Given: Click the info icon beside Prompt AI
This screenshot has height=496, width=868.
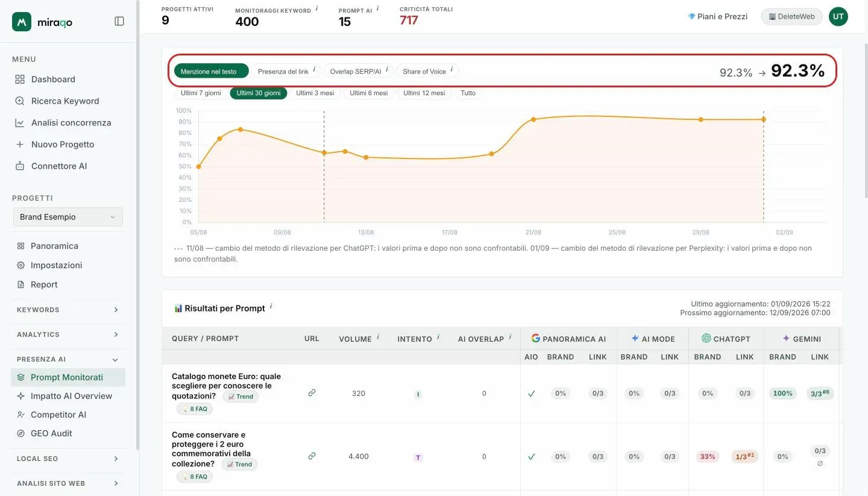Looking at the screenshot, I should click(378, 9).
